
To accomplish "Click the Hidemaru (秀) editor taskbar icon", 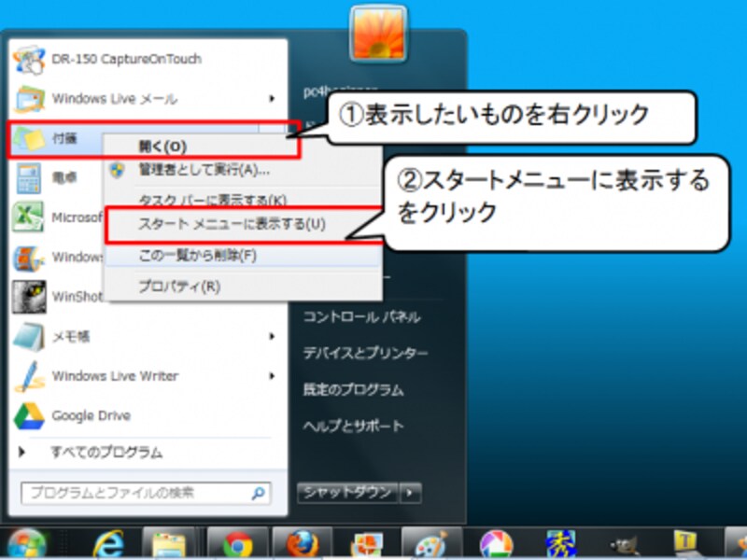I will point(560,544).
